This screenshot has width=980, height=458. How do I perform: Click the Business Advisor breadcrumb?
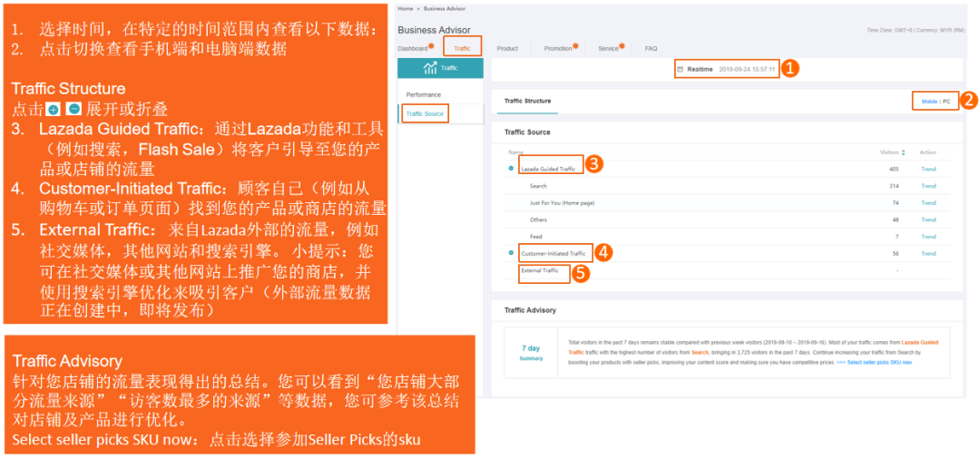(445, 8)
